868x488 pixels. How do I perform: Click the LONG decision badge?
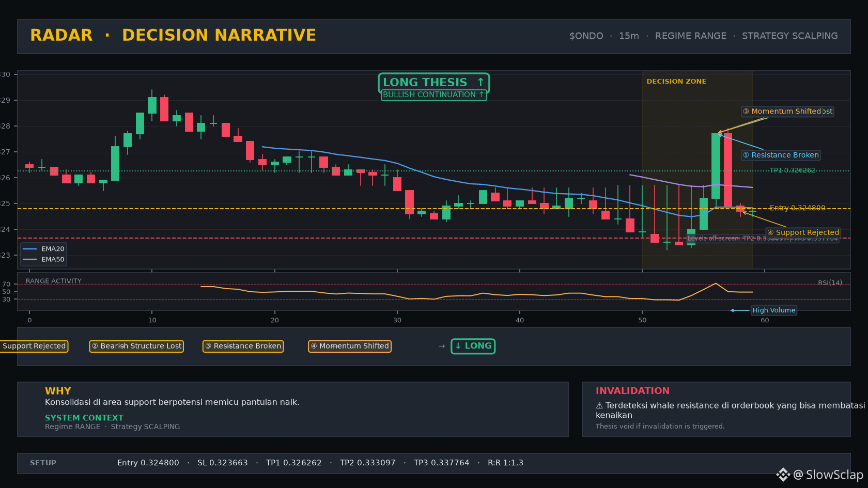click(473, 346)
